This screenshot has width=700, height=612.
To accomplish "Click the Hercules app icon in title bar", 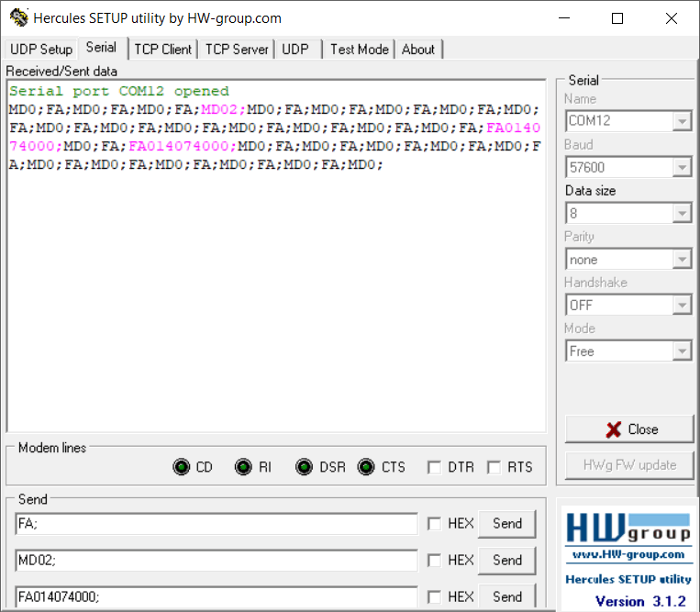I will 17,17.
